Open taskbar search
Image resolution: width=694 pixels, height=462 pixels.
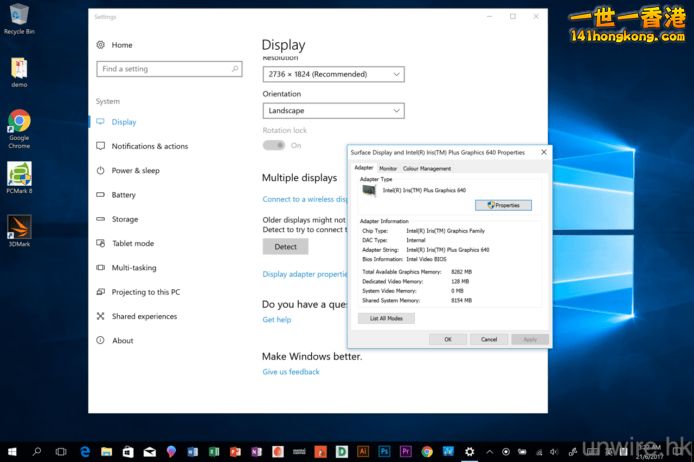click(x=37, y=451)
